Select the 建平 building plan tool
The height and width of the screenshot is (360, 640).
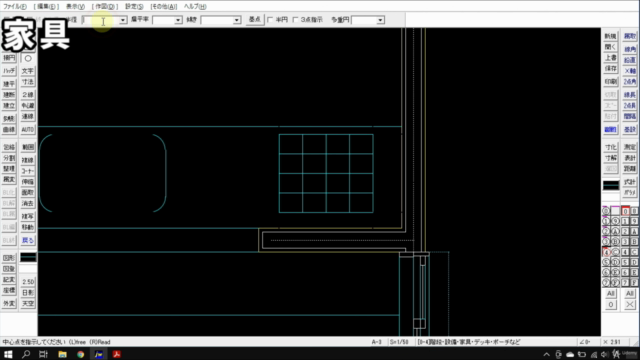(9, 84)
